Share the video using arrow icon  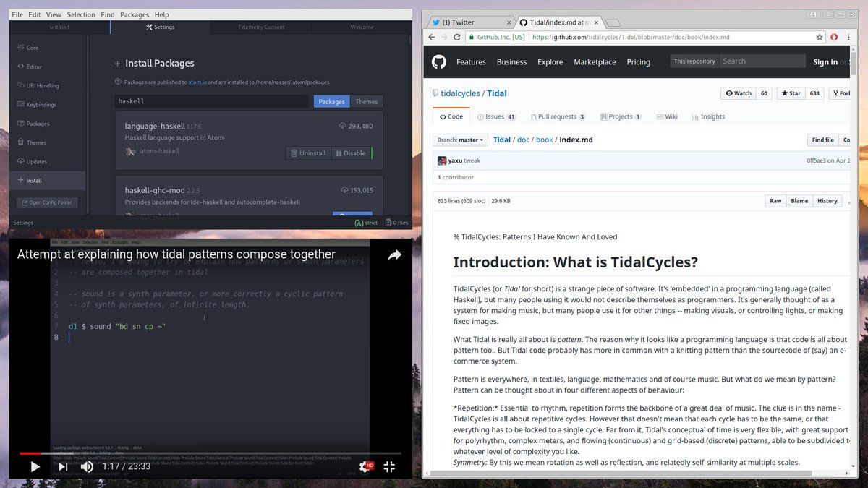point(394,254)
